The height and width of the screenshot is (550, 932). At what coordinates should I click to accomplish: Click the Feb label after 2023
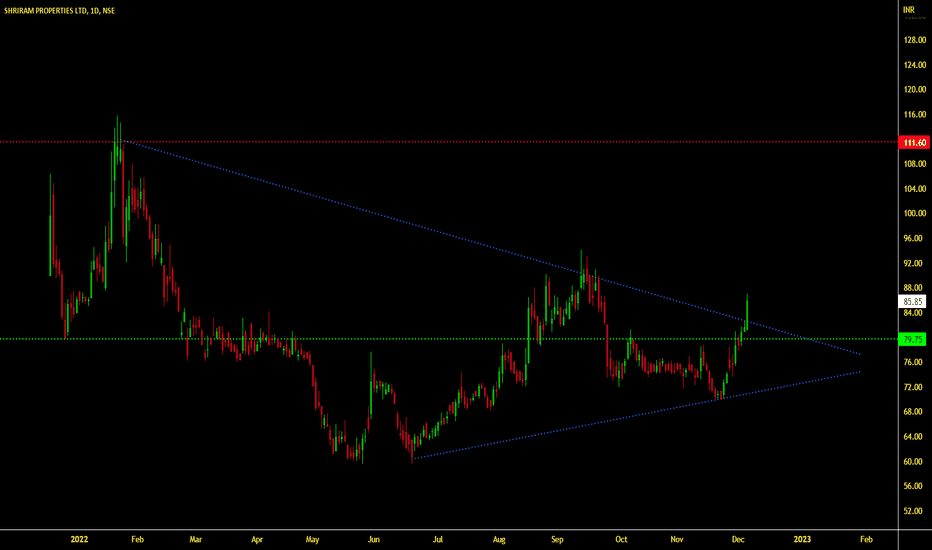pyautogui.click(x=866, y=539)
